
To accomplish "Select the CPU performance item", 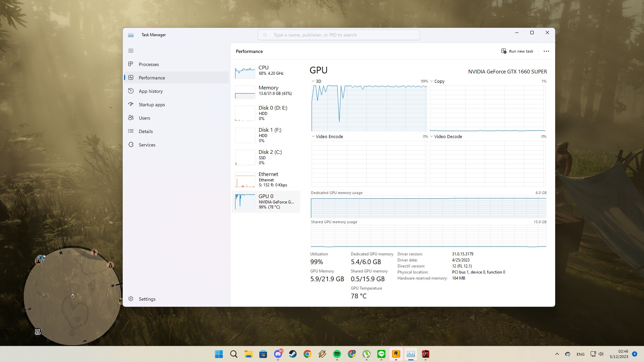I will (x=266, y=72).
